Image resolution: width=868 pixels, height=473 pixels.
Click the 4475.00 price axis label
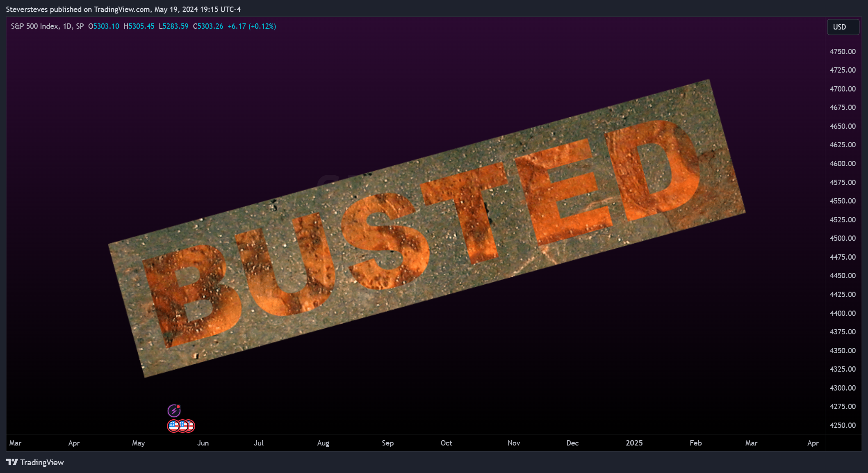coord(843,257)
